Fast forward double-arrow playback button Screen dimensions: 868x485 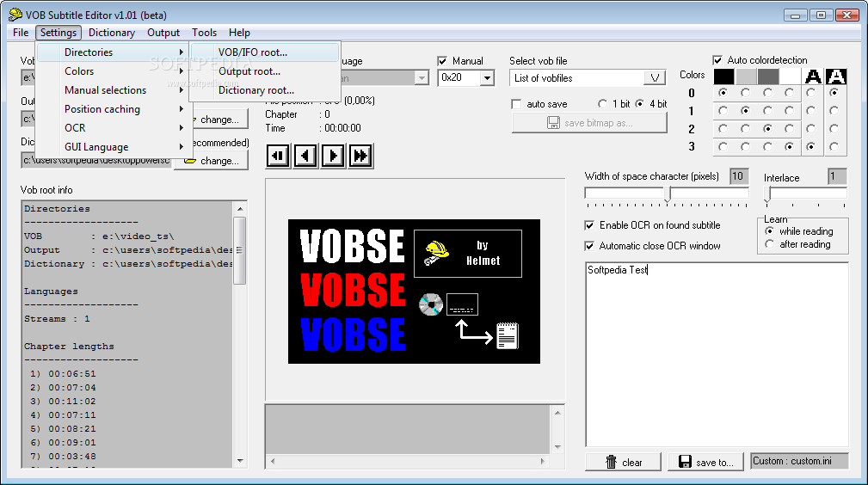click(x=361, y=156)
